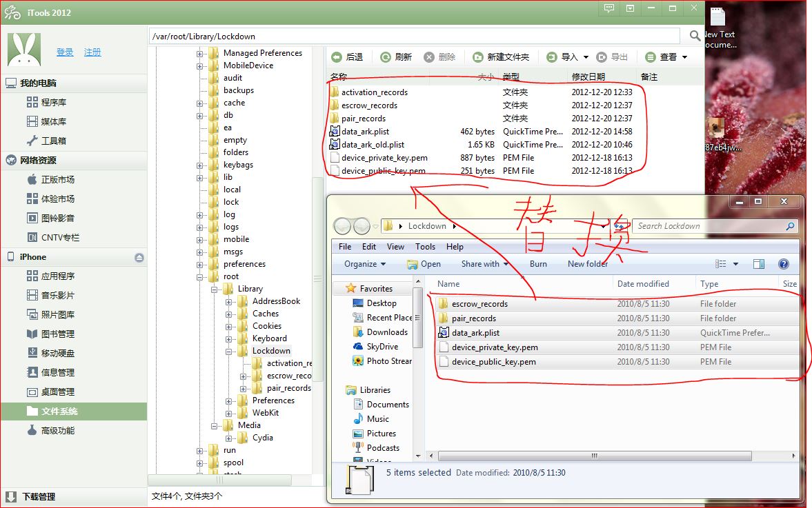Viewport: 812px width, 508px height.
Task: Click Burn in Explorer toolbar
Action: (538, 264)
